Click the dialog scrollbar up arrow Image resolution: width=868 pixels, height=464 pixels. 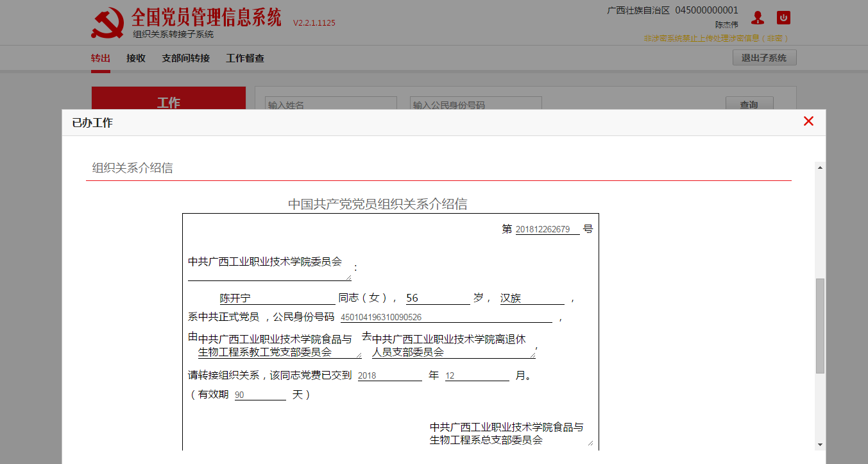click(x=820, y=168)
